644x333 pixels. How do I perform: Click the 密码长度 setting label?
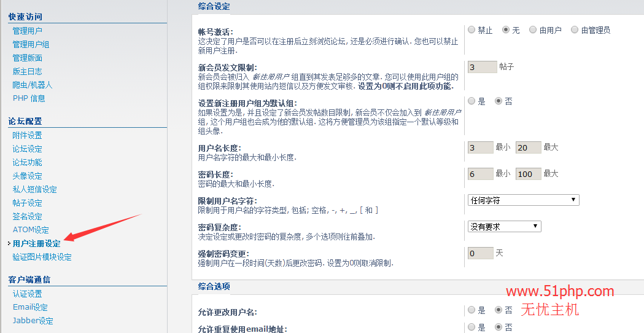(x=215, y=174)
